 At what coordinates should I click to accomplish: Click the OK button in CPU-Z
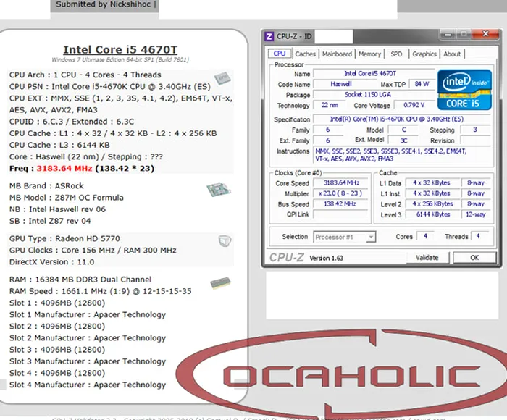click(x=474, y=258)
